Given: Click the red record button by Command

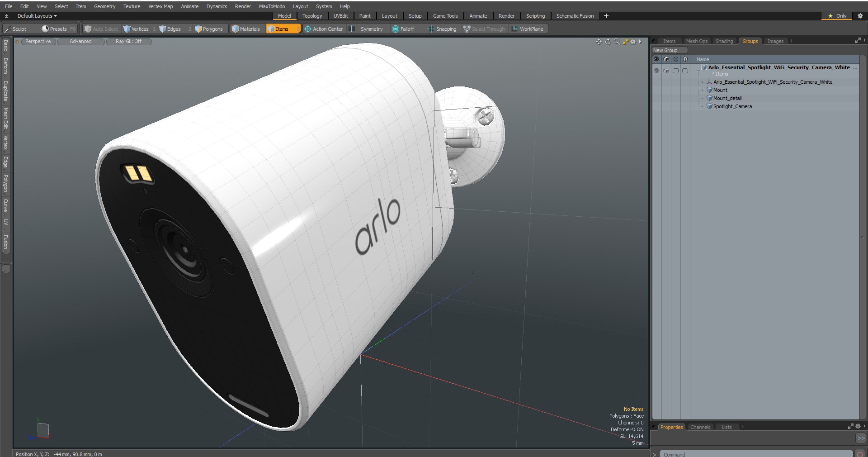Looking at the screenshot, I should click(x=860, y=454).
